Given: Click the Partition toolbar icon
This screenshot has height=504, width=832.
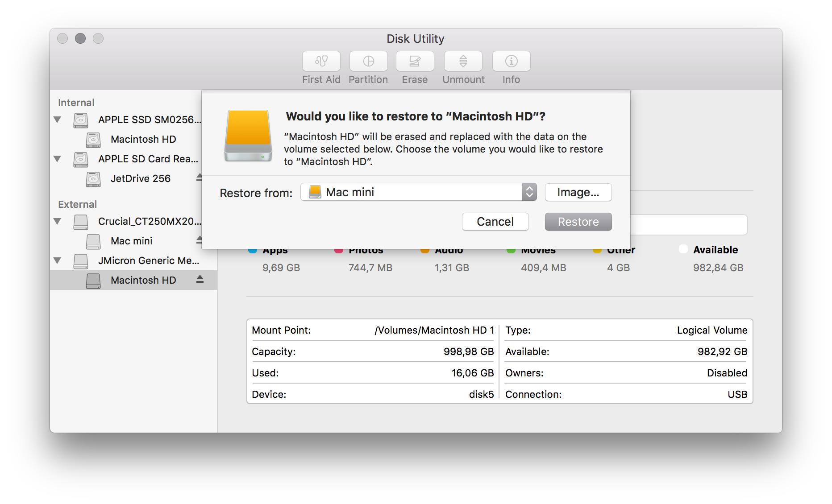Looking at the screenshot, I should click(x=369, y=61).
